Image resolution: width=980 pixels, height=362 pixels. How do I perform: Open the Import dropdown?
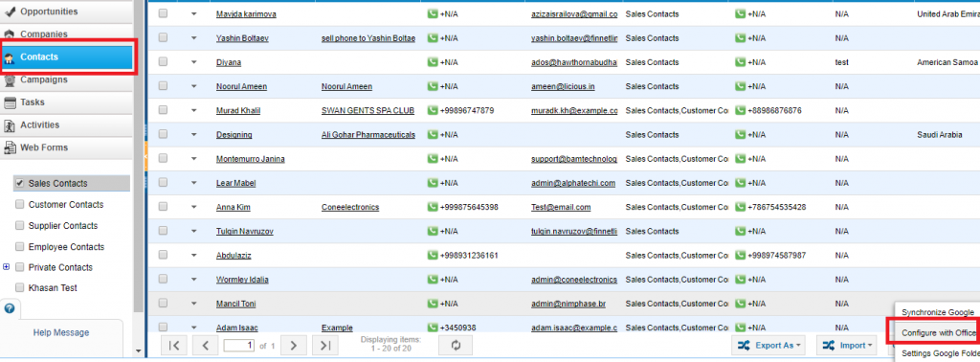(x=846, y=345)
